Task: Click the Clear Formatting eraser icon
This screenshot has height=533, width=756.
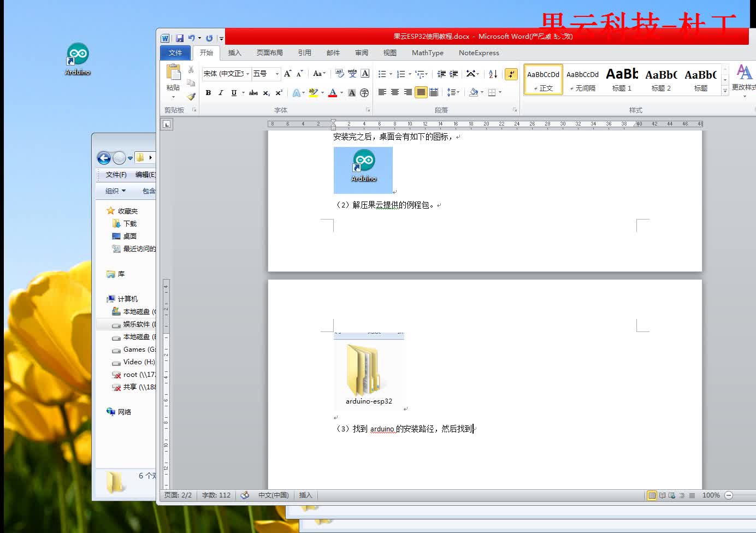Action: (x=339, y=73)
